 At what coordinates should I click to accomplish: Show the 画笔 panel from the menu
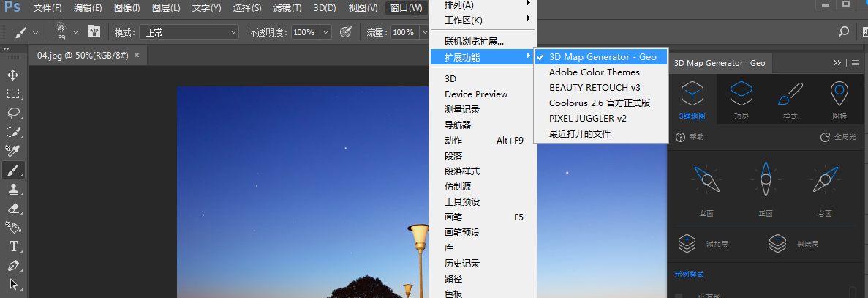click(x=482, y=217)
